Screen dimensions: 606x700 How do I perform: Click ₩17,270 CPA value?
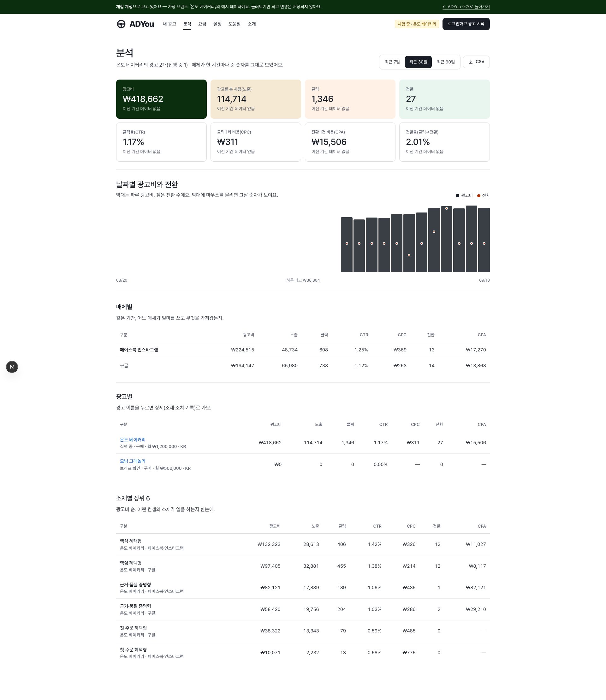pos(476,350)
